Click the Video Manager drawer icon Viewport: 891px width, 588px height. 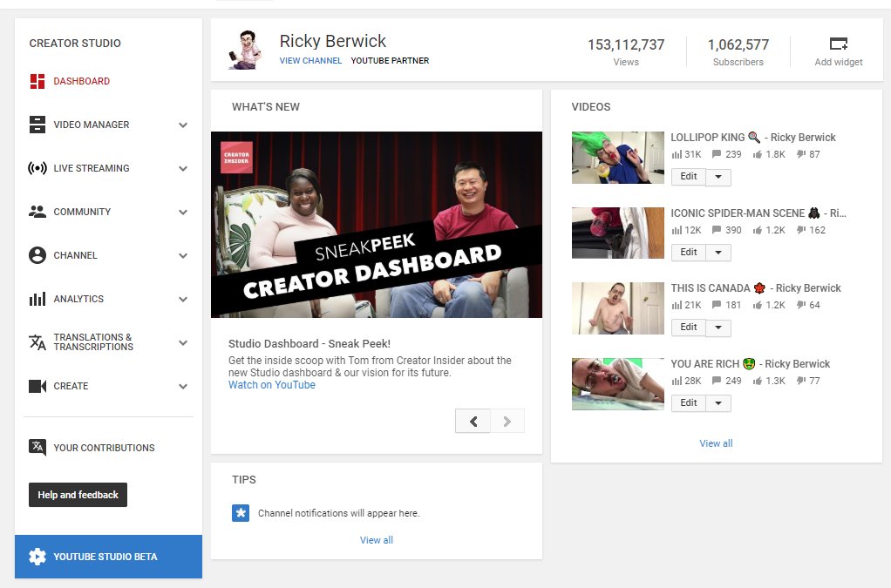(x=37, y=125)
